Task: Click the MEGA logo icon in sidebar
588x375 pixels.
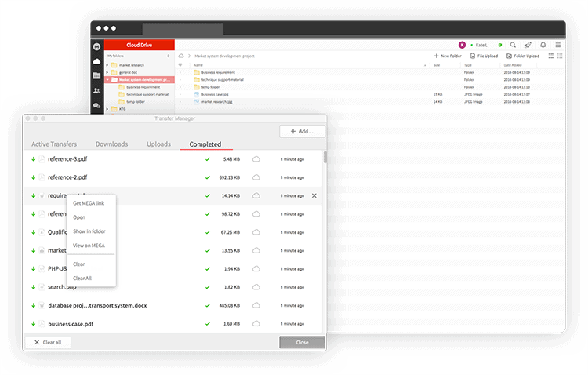Action: click(96, 46)
